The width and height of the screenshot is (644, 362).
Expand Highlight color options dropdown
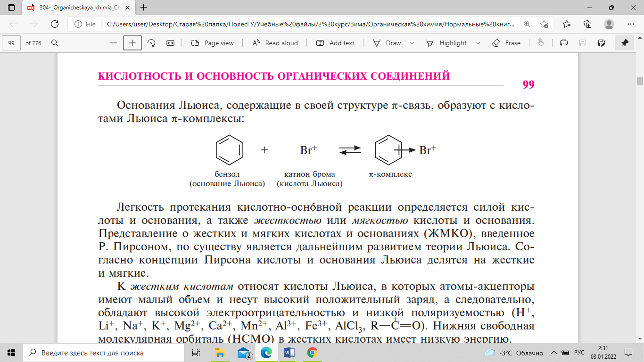(x=478, y=43)
